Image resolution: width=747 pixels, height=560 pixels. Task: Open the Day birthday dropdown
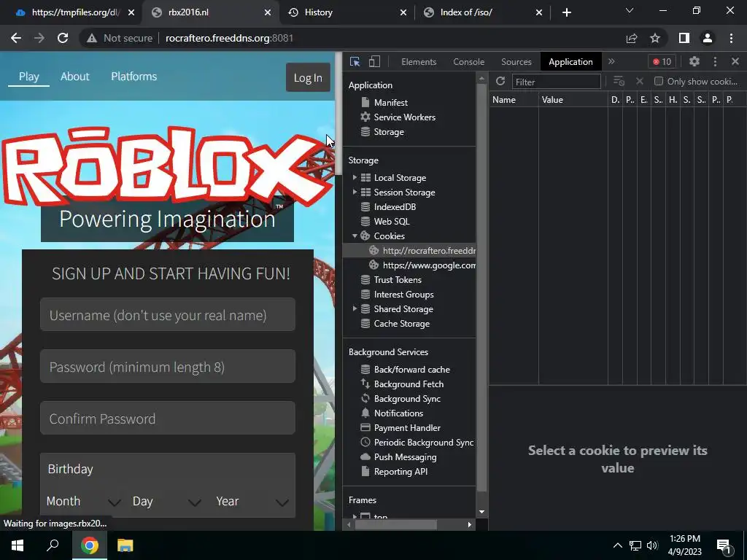pyautogui.click(x=166, y=502)
